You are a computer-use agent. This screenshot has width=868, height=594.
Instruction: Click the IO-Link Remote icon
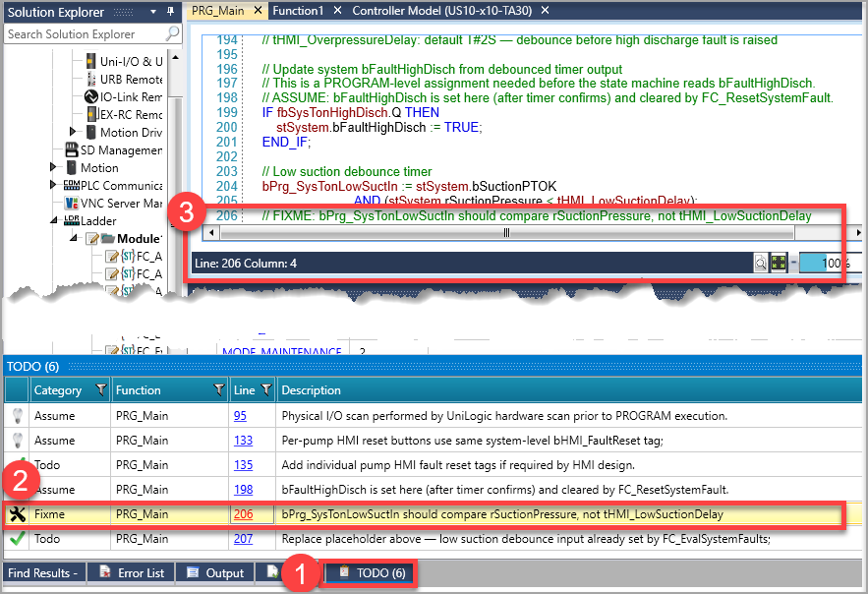pyautogui.click(x=91, y=97)
